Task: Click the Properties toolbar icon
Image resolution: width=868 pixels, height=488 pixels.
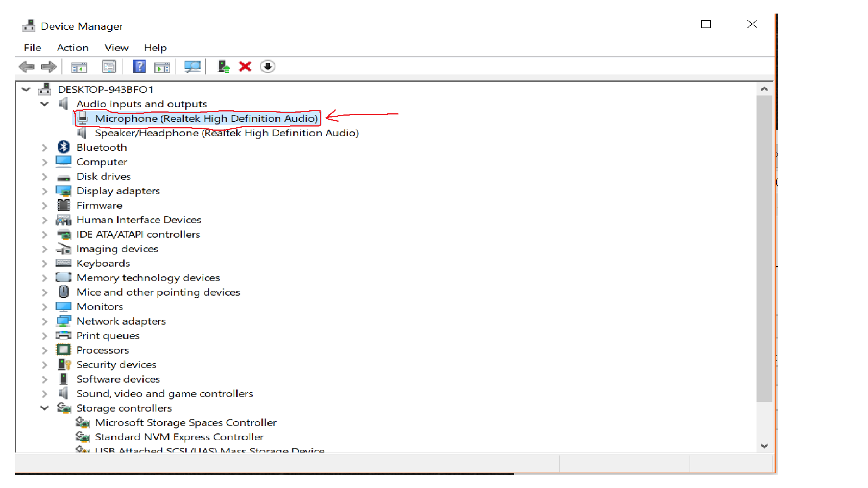Action: point(109,67)
